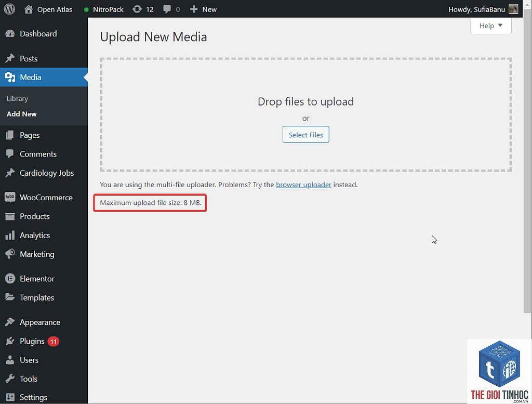Image resolution: width=532 pixels, height=404 pixels.
Task: Click the SufiaBanu avatar thumbnail
Action: click(x=513, y=9)
